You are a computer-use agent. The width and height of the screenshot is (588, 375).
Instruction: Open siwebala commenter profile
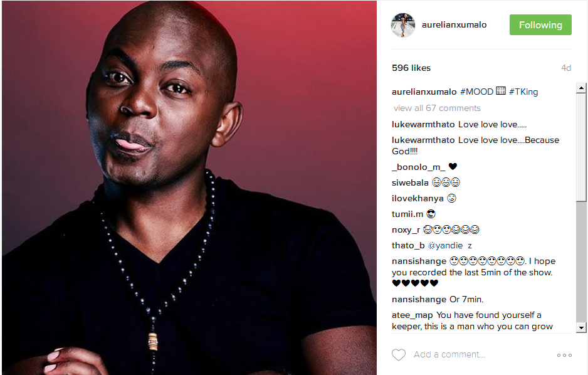(x=410, y=183)
